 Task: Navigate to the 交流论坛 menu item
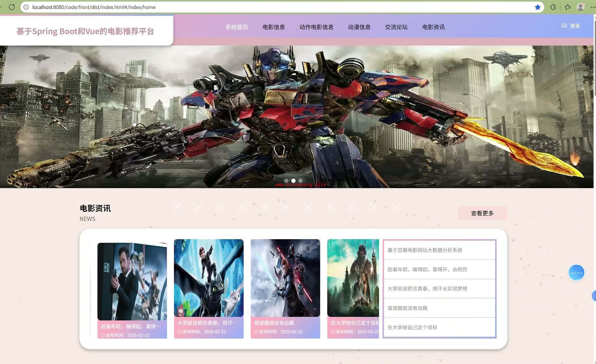[396, 27]
